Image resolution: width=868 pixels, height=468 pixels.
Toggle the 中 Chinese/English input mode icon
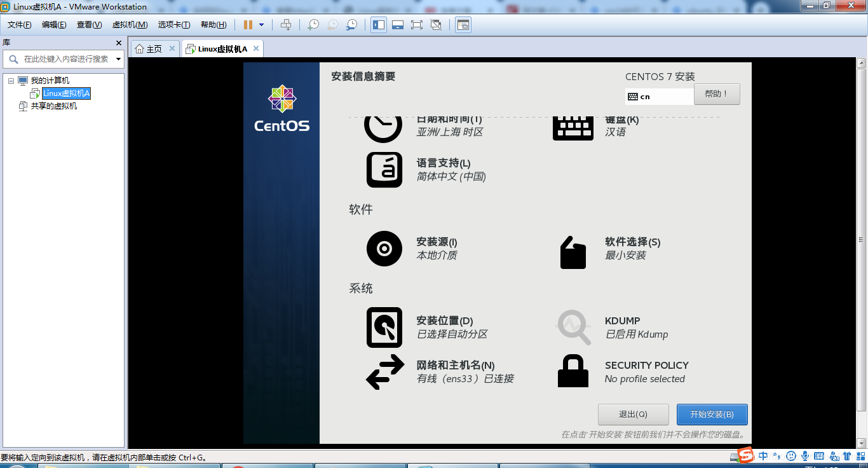coord(763,456)
